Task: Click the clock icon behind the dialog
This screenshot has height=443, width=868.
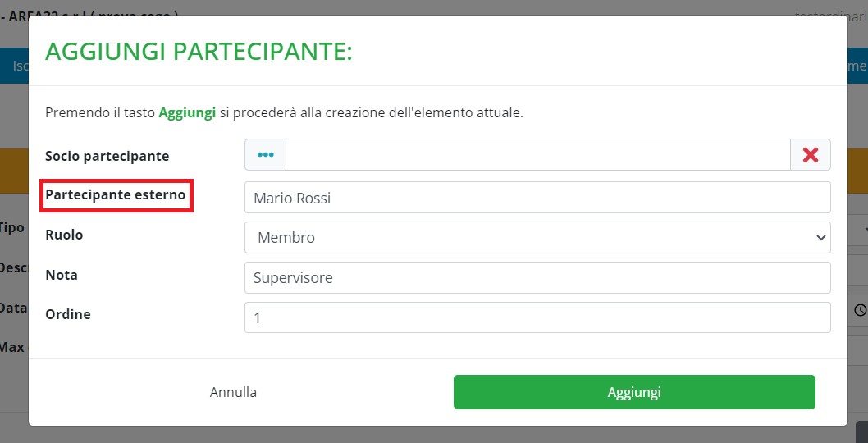Action: tap(860, 310)
